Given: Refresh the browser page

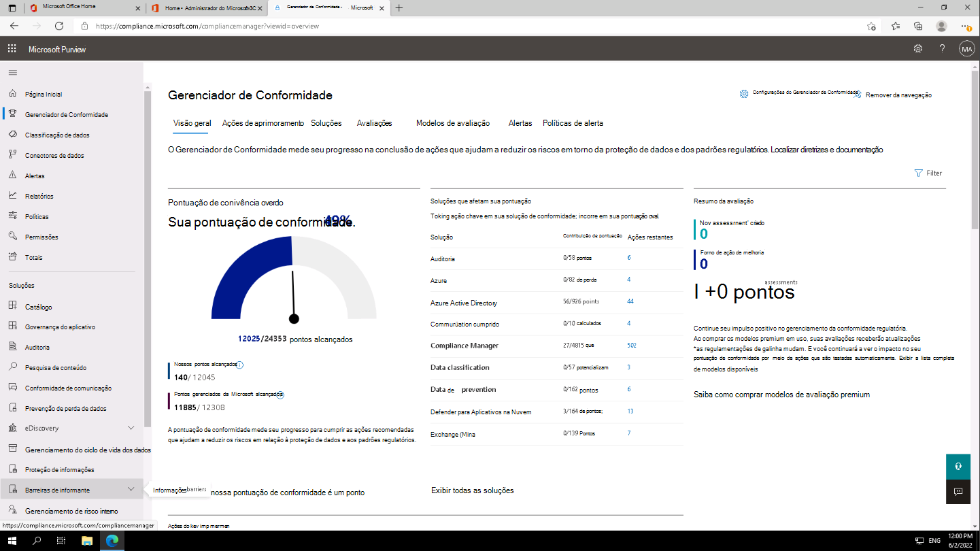Looking at the screenshot, I should click(59, 26).
